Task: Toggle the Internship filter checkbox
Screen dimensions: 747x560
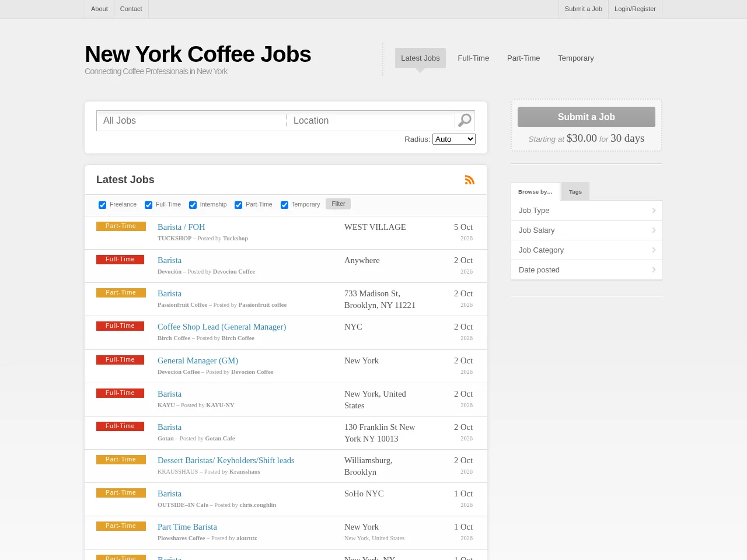Action: tap(193, 205)
